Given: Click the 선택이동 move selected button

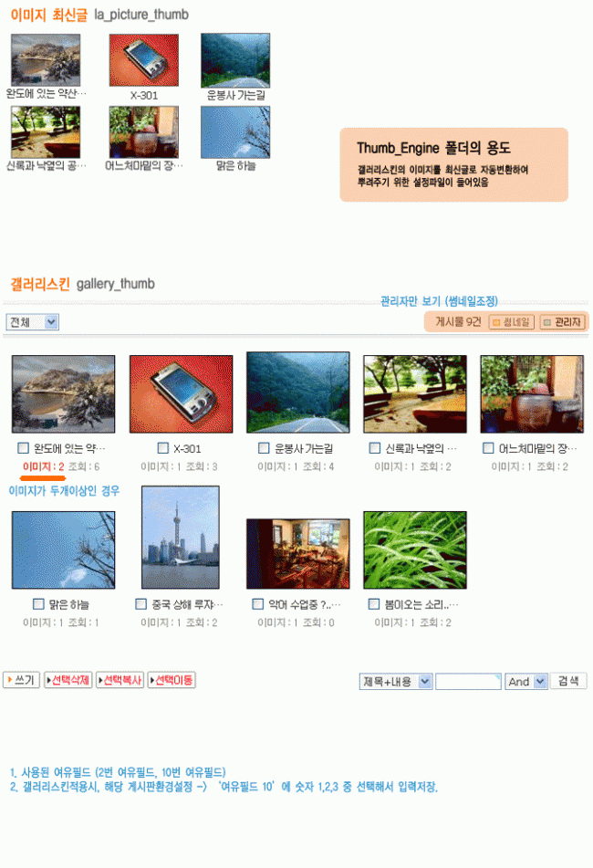Looking at the screenshot, I should (172, 680).
